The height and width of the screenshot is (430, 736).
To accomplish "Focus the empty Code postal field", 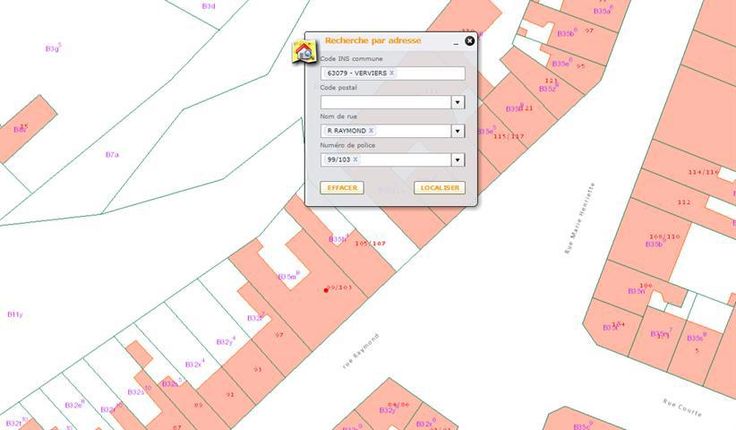I will (x=385, y=102).
